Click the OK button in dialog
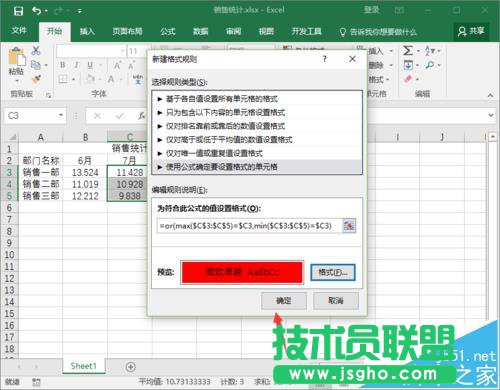The width and height of the screenshot is (500, 390). [x=284, y=301]
